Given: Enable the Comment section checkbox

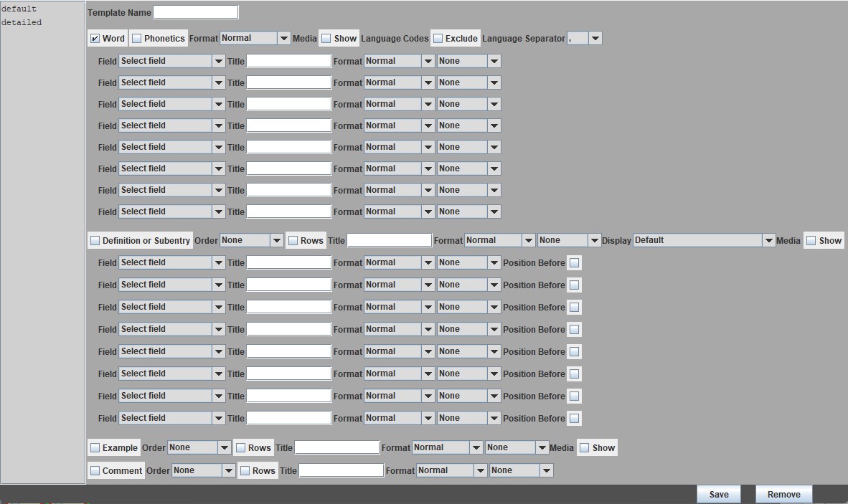Looking at the screenshot, I should tap(95, 470).
